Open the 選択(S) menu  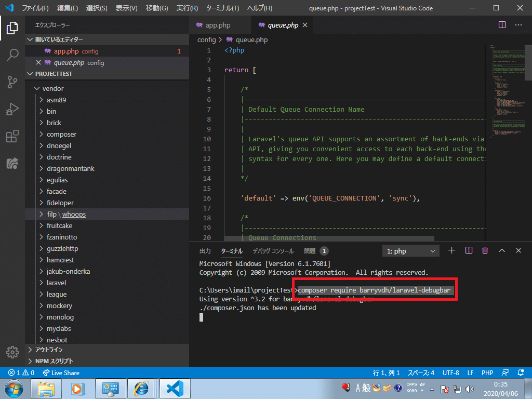click(96, 8)
